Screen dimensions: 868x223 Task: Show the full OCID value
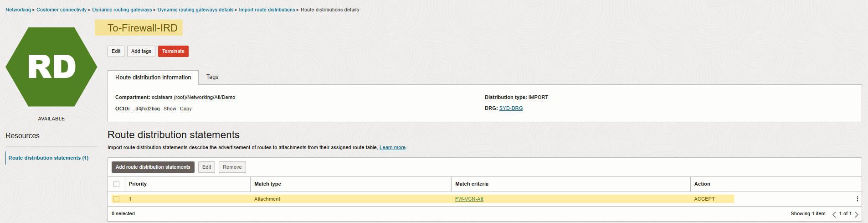tap(170, 109)
